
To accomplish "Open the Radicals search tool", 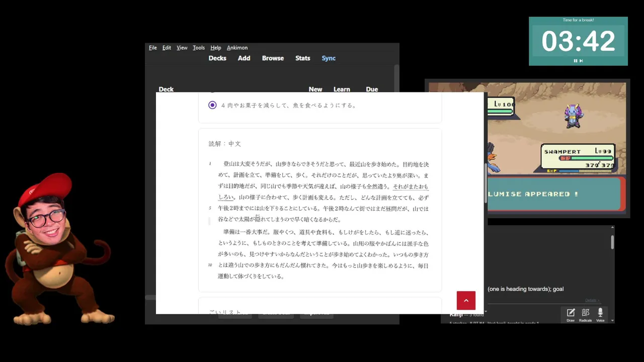I will click(x=585, y=315).
